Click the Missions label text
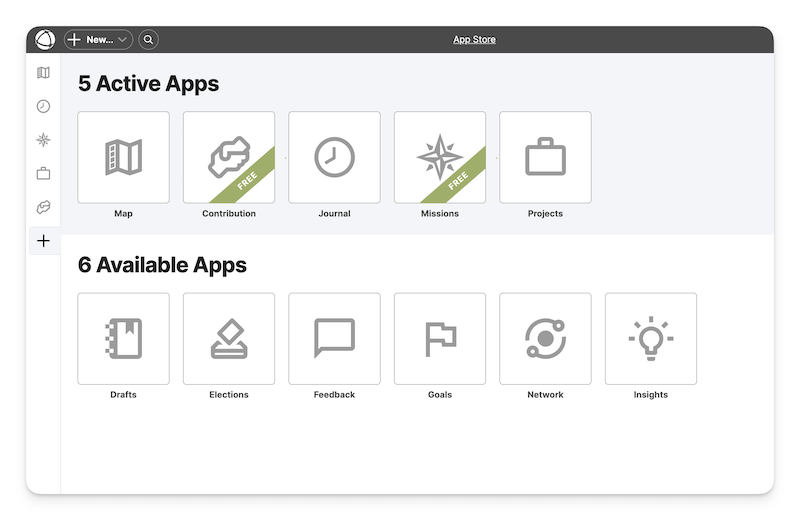This screenshot has height=520, width=800. pos(440,213)
